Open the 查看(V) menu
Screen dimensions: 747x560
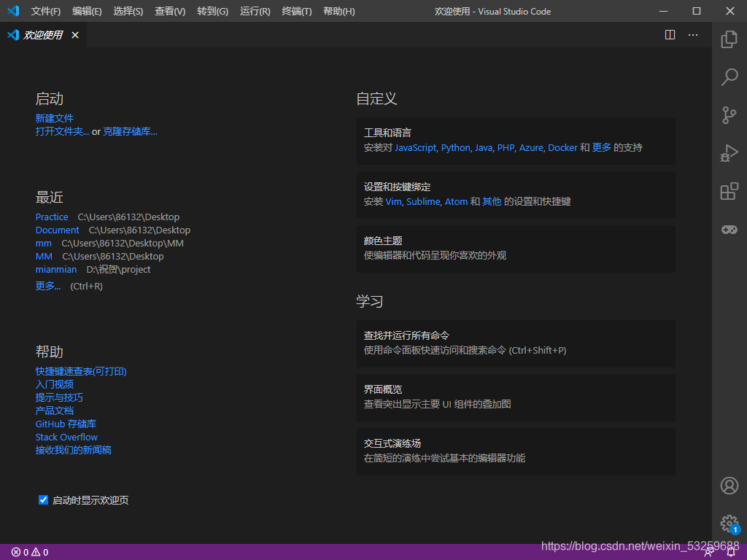point(170,11)
